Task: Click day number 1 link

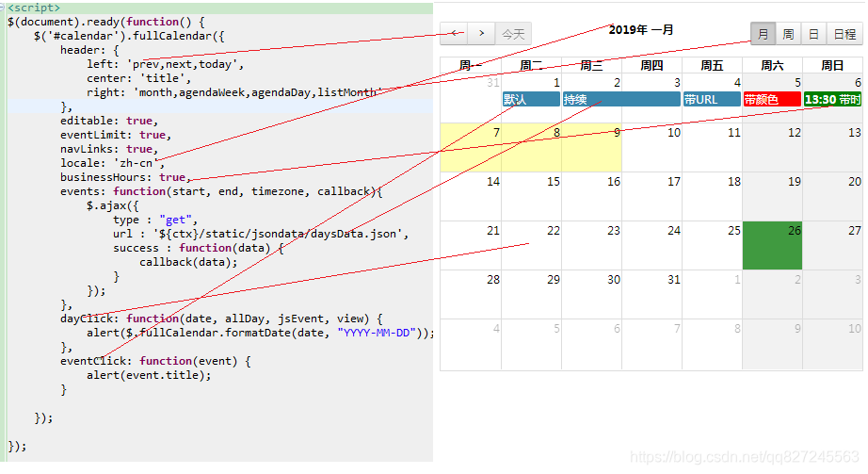Action: (556, 83)
